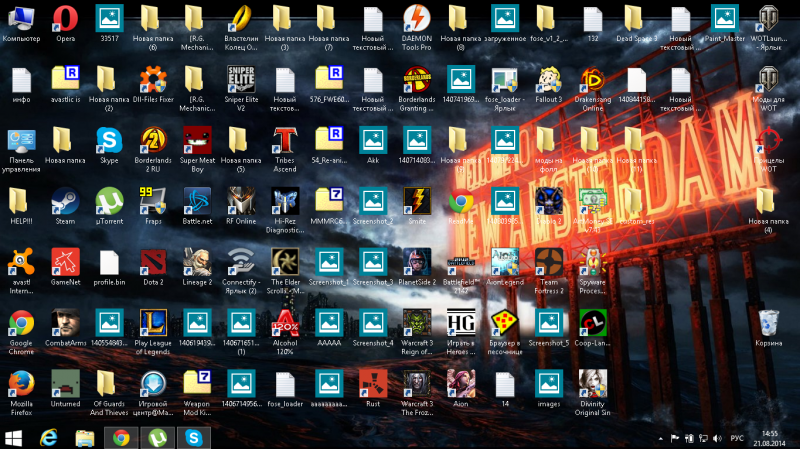Open Панель управления control panel icon
The width and height of the screenshot is (800, 449).
(21, 140)
